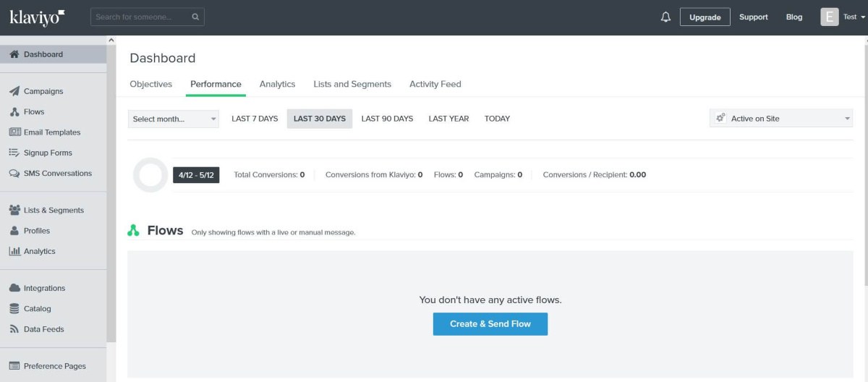Click the Integrations cloud icon
868x382 pixels.
pyautogui.click(x=14, y=288)
